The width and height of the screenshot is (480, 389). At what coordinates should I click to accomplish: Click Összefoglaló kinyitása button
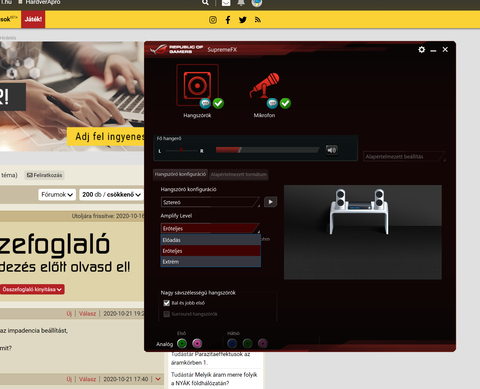(32, 289)
